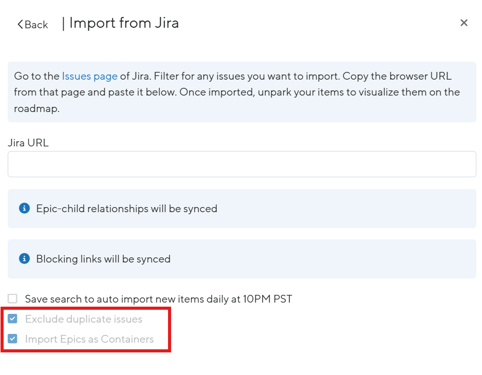The width and height of the screenshot is (482, 375).
Task: Click info icon next to Blocking links
Action: tap(24, 259)
